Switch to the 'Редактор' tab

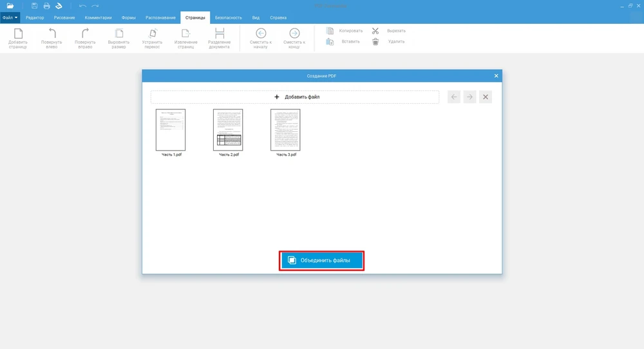(x=35, y=17)
